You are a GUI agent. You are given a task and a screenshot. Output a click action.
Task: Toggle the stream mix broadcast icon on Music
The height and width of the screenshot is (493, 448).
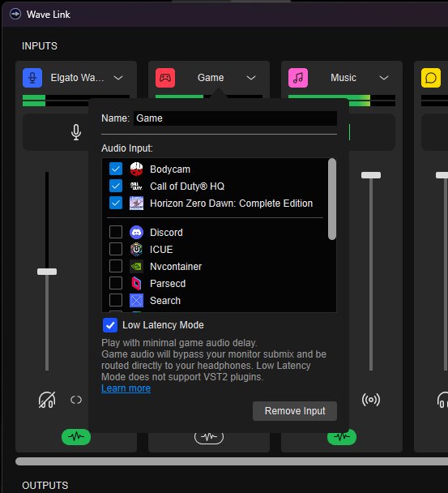pos(371,400)
